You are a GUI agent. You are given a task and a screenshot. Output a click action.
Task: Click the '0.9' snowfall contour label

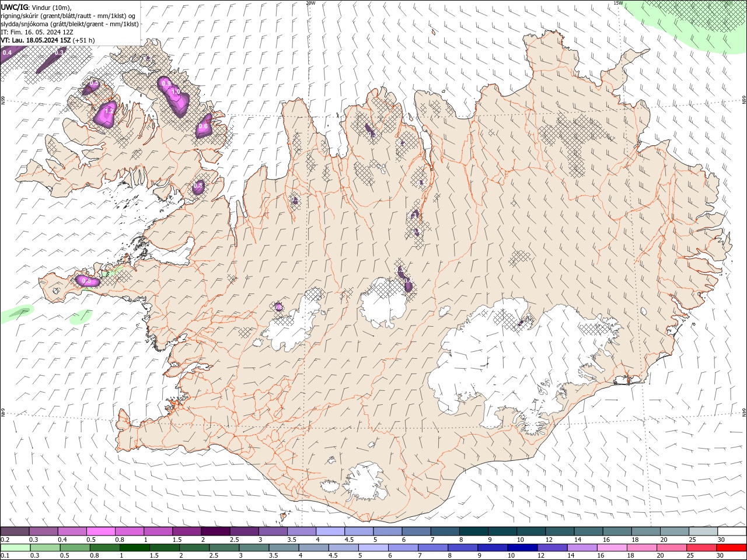[166, 84]
